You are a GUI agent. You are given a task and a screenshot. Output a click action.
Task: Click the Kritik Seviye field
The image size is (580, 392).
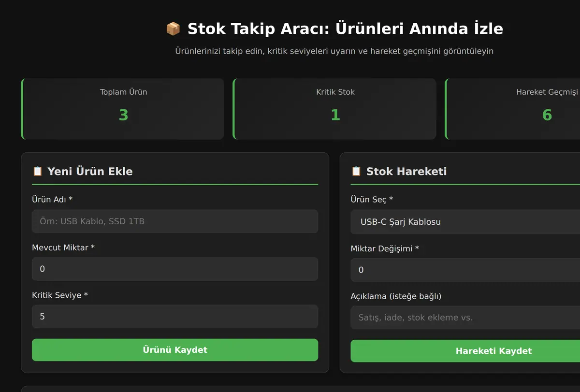pos(175,317)
